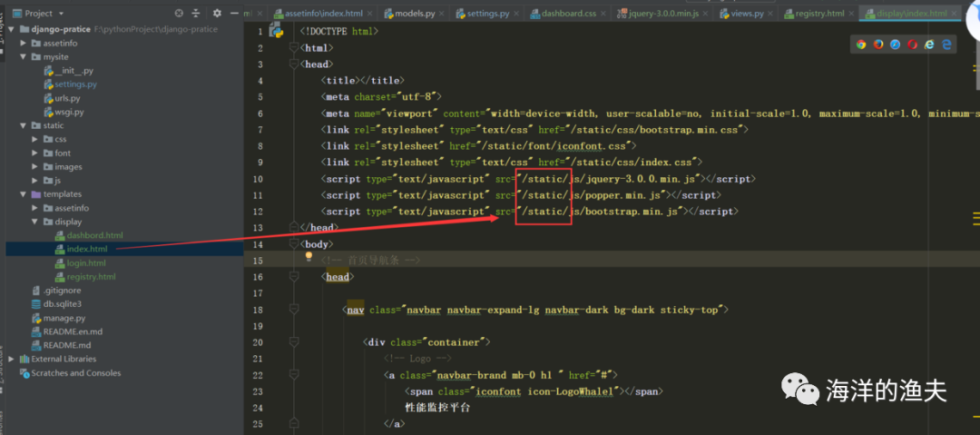Open page in Safari browser icon
The width and height of the screenshot is (980, 435).
(895, 44)
